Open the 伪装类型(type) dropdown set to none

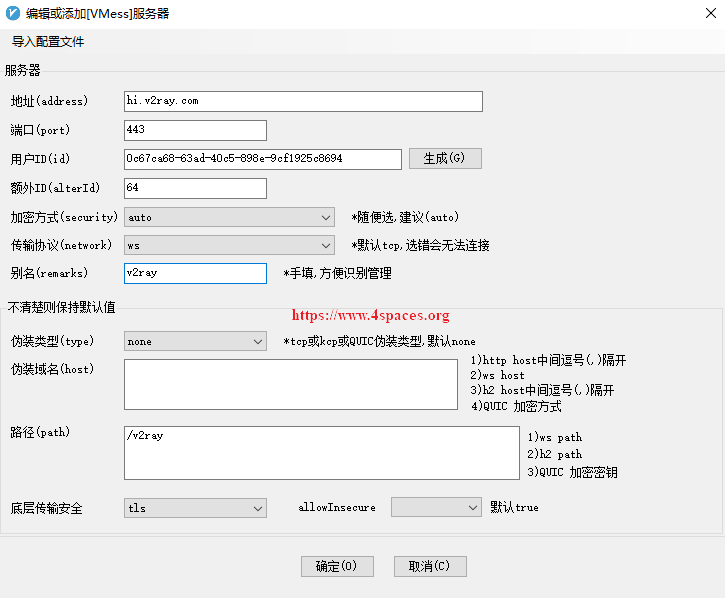(x=195, y=342)
